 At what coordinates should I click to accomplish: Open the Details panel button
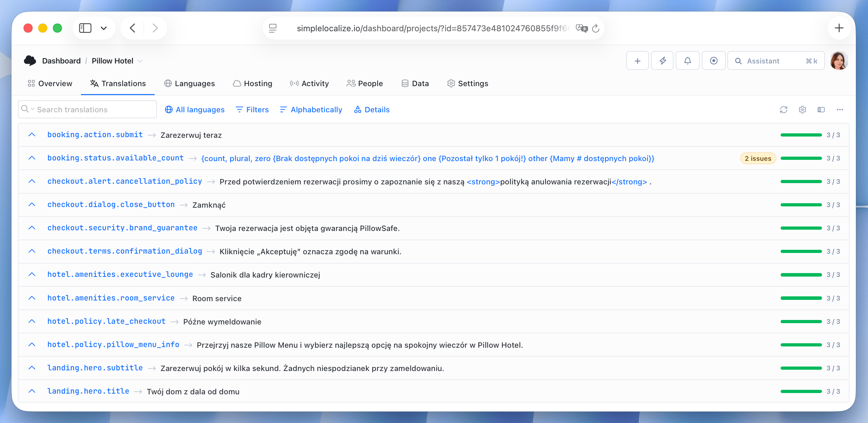point(372,109)
